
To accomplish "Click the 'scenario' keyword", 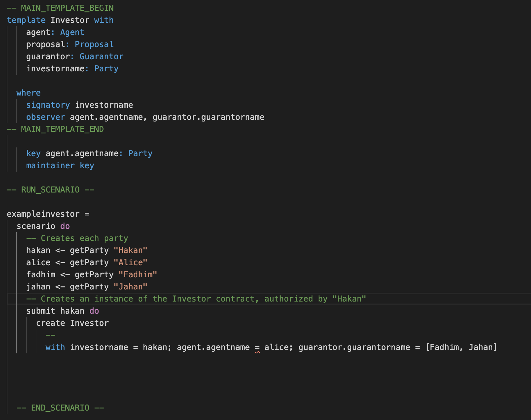I will (x=36, y=226).
